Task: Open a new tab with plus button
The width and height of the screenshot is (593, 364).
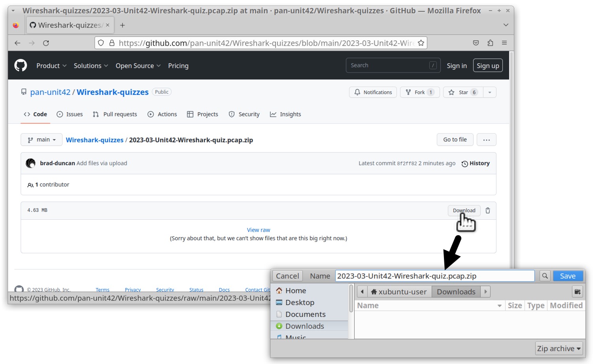Action: pos(123,25)
